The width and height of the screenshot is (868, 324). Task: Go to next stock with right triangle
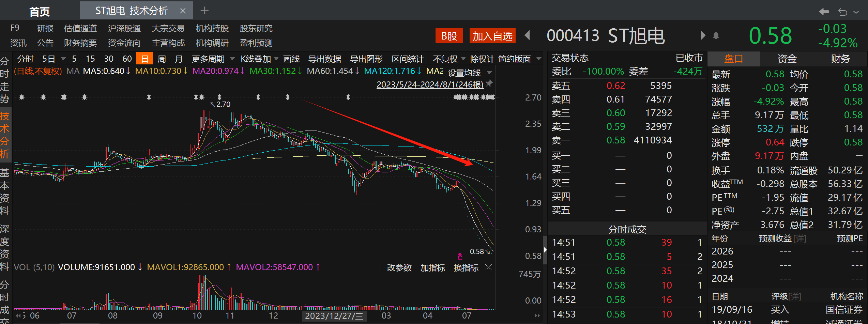[x=702, y=35]
